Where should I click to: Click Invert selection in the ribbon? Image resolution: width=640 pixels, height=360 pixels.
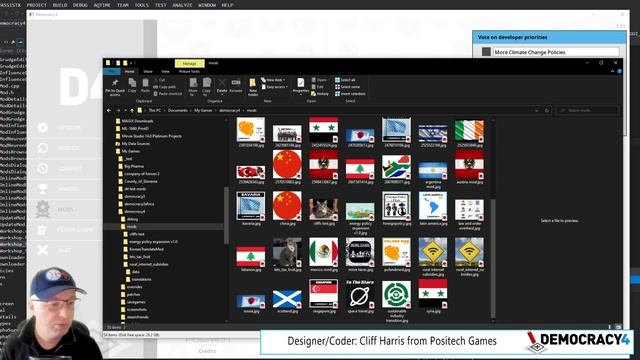350,94
